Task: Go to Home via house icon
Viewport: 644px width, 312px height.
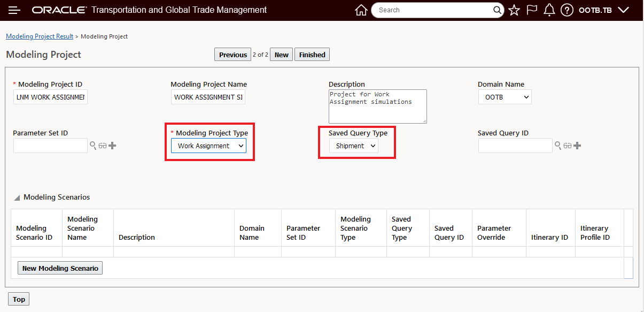Action: (x=361, y=10)
